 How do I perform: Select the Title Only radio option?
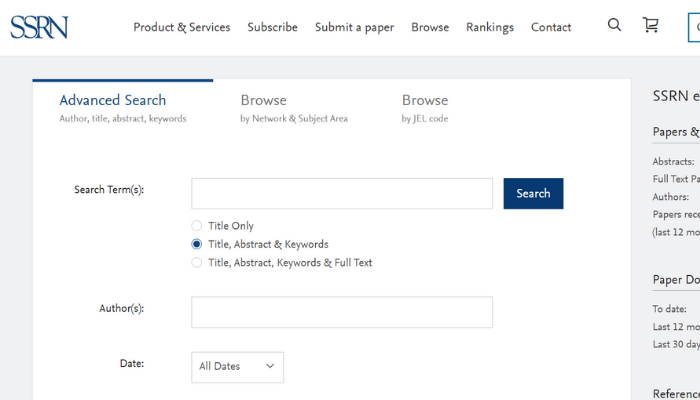tap(196, 226)
